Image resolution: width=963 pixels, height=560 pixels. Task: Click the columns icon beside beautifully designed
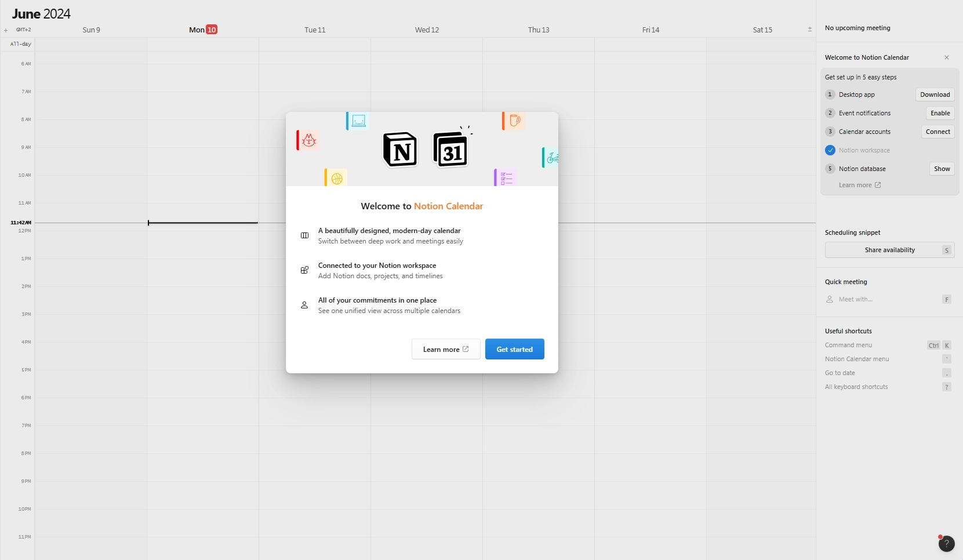(304, 235)
